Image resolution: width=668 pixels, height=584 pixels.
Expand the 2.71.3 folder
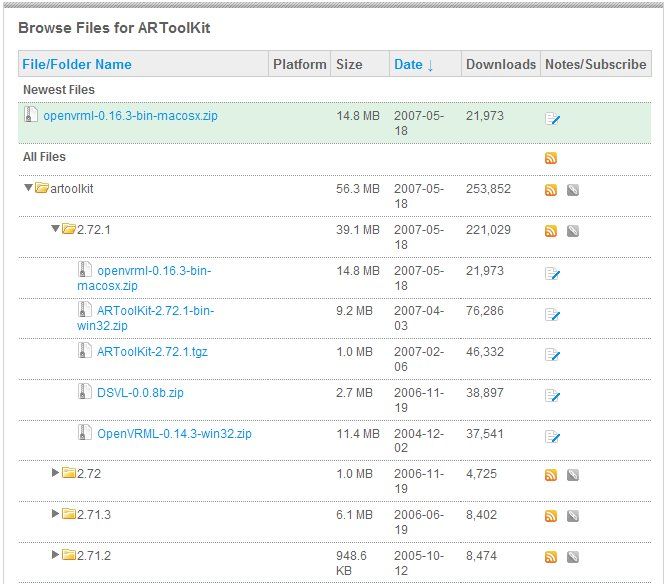[55, 514]
